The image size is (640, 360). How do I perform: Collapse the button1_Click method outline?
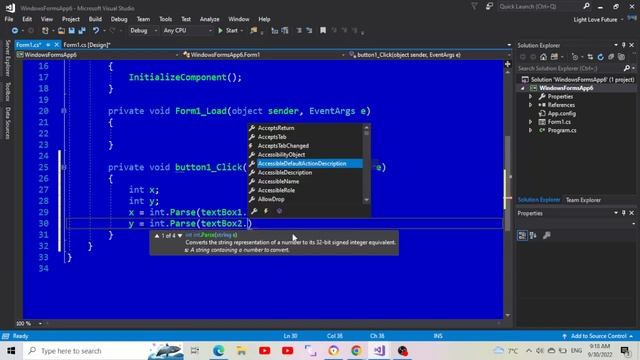point(64,167)
